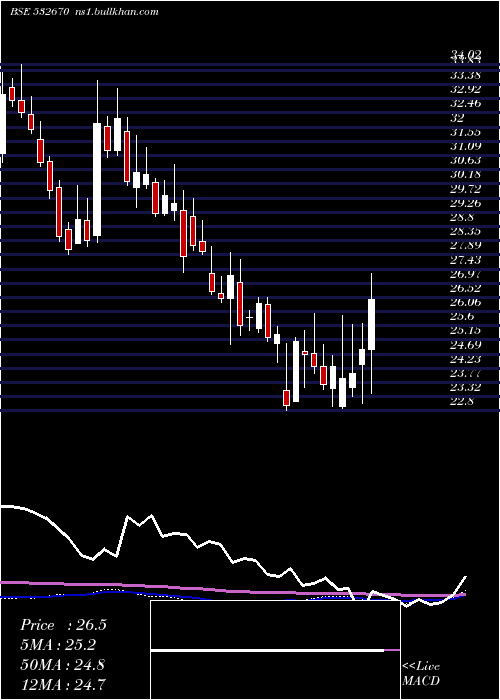The width and height of the screenshot is (500, 700).
Task: Select the 23.77 price axis label
Action: coord(466,373)
